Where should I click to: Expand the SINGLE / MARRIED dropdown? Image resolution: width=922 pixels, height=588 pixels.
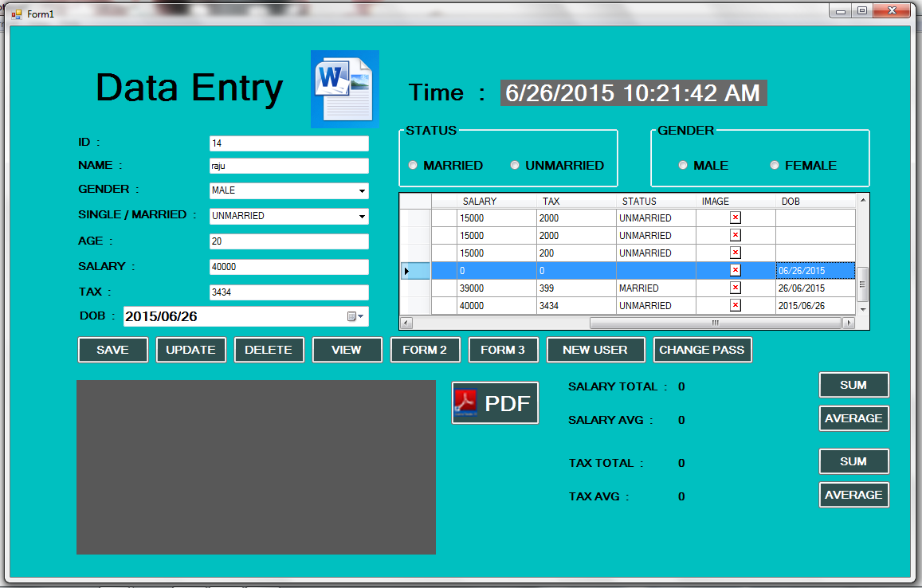(x=361, y=216)
